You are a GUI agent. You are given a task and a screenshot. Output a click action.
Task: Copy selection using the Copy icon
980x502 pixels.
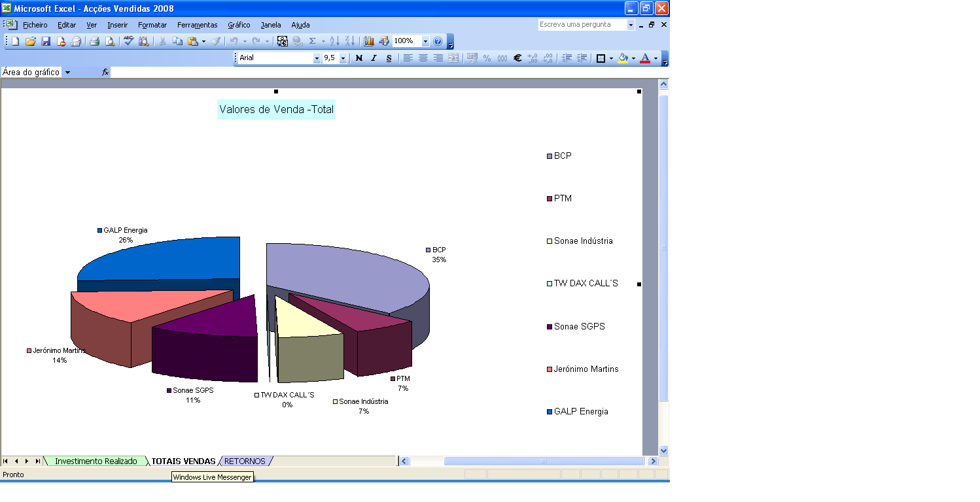click(177, 41)
